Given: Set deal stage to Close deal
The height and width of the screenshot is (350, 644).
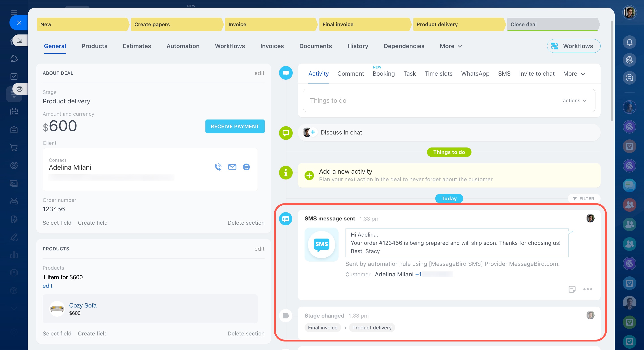Looking at the screenshot, I should tap(552, 24).
